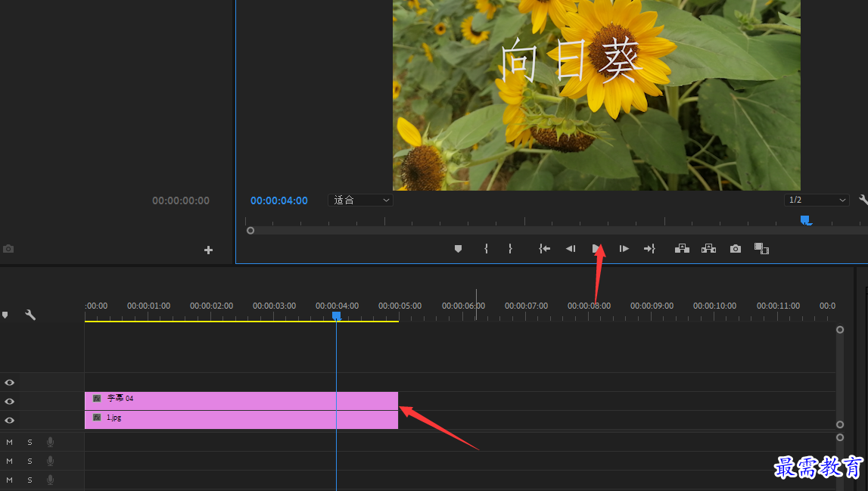The width and height of the screenshot is (868, 491).
Task: Click ruler at 00:00:09:00
Action: [652, 306]
